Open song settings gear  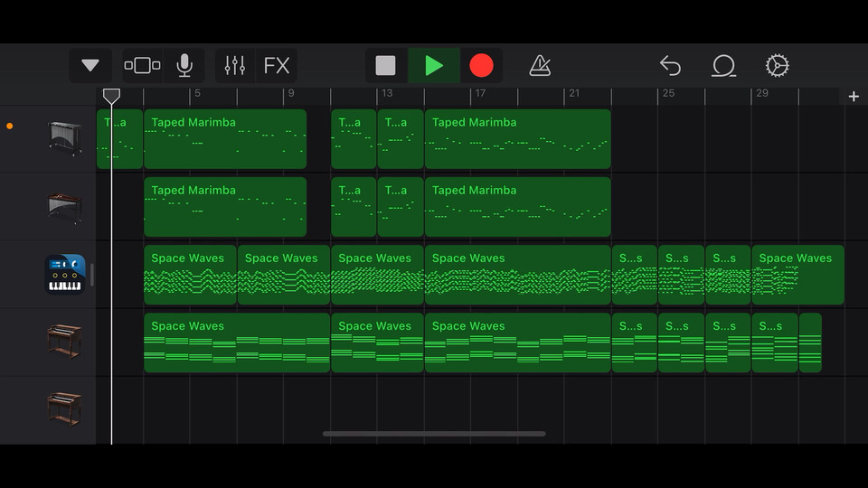(x=778, y=65)
